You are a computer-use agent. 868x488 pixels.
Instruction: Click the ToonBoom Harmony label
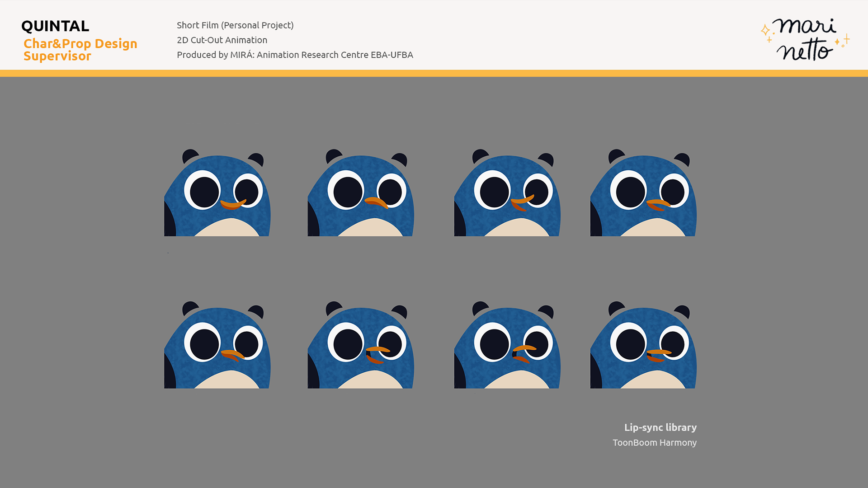click(654, 443)
